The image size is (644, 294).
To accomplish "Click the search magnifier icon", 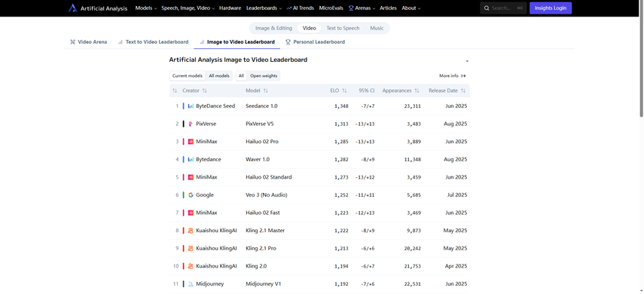I will pyautogui.click(x=487, y=8).
